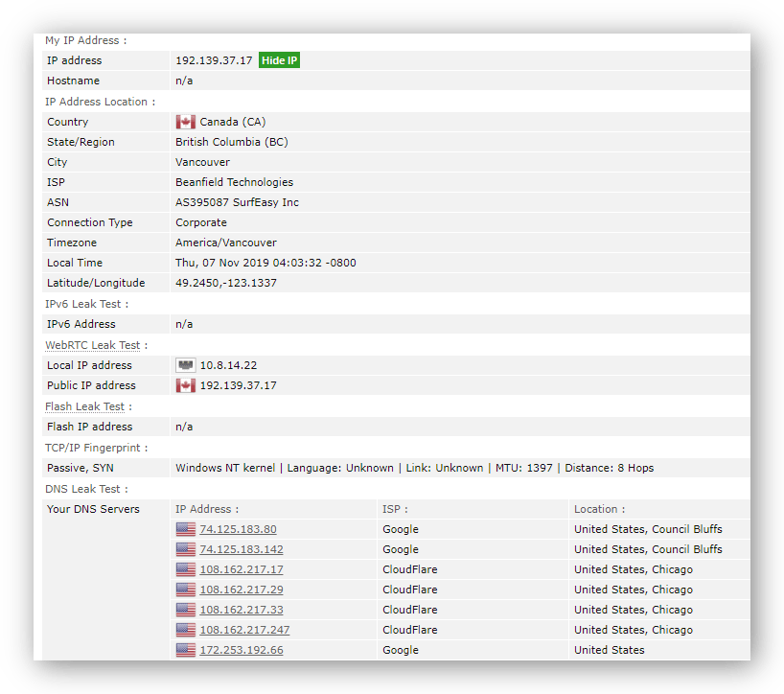This screenshot has height=694, width=784.
Task: Click the Flash Leak Test heading
Action: pyautogui.click(x=85, y=406)
